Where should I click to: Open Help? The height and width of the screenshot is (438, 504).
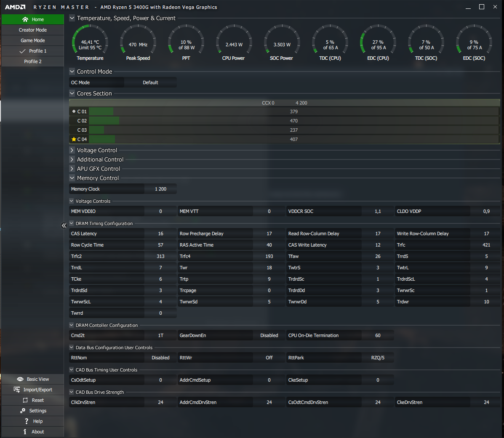(x=33, y=421)
